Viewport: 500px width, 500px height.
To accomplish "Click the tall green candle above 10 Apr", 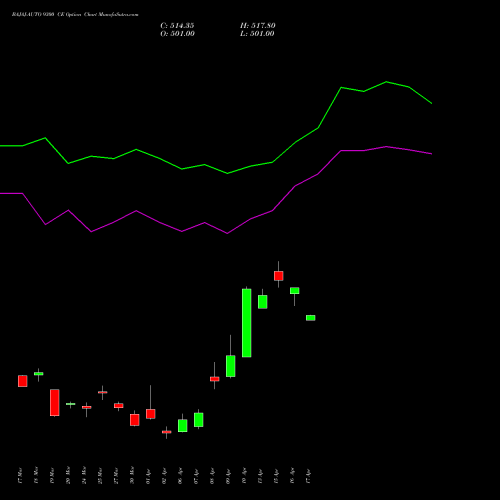I will tap(247, 323).
